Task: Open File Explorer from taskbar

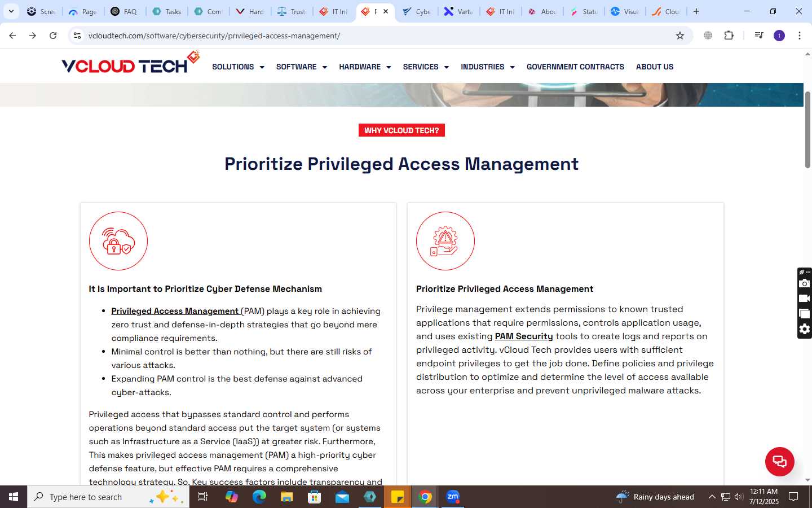Action: pos(287,497)
